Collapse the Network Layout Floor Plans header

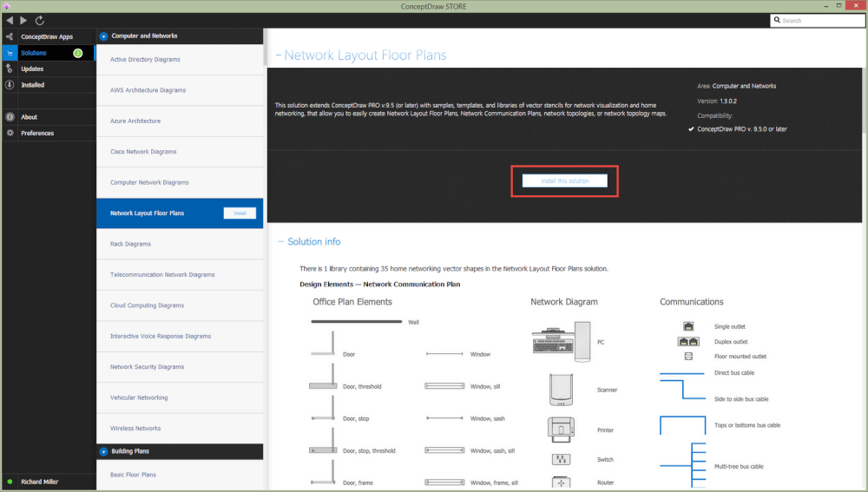click(279, 56)
